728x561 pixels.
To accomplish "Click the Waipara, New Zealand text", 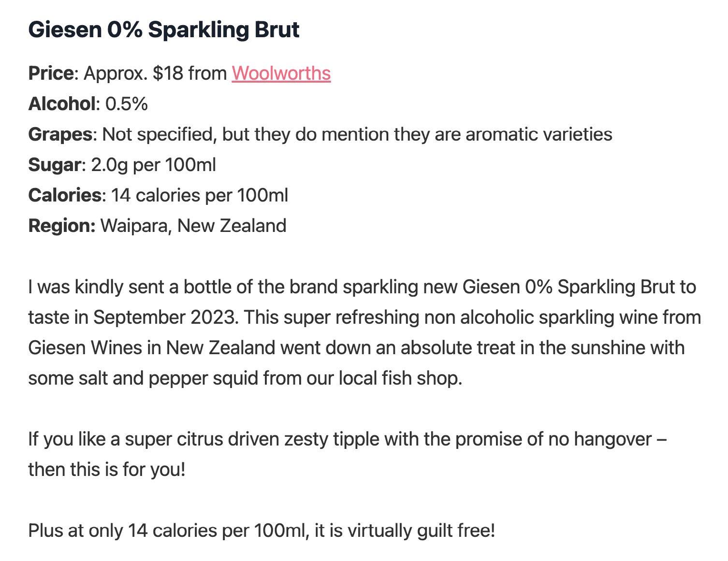I will pyautogui.click(x=193, y=226).
